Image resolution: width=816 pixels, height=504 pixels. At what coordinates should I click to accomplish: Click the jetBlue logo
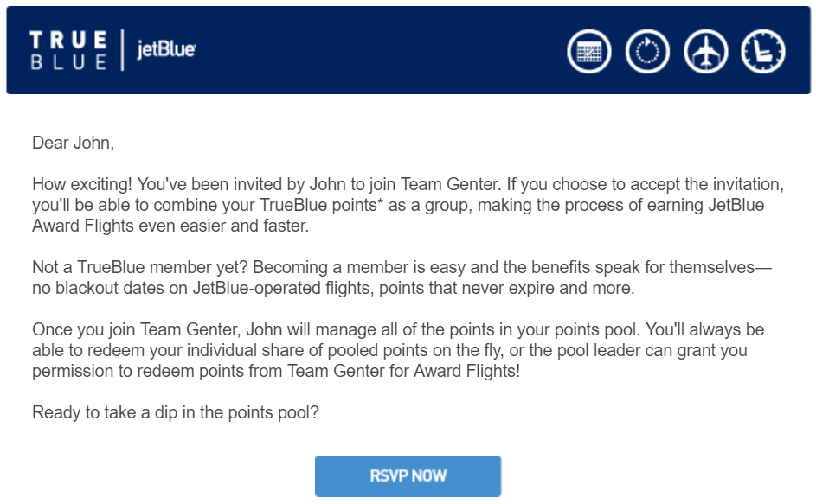pyautogui.click(x=166, y=49)
